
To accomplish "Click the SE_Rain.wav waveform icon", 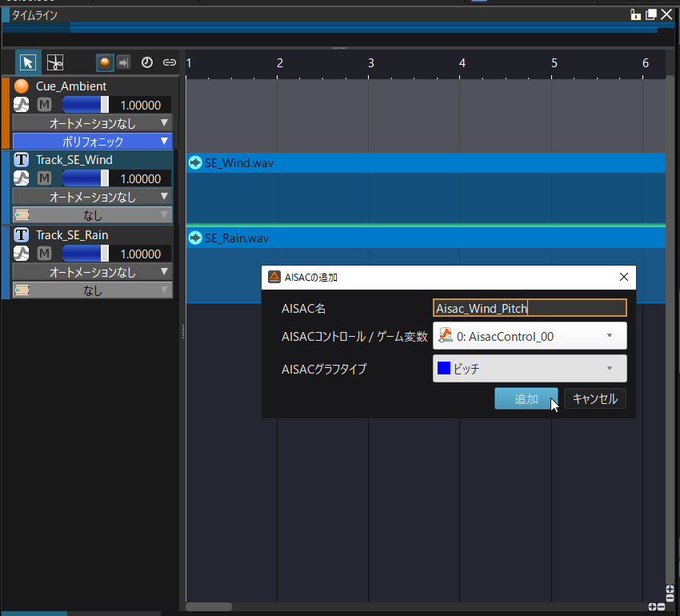I will [195, 238].
